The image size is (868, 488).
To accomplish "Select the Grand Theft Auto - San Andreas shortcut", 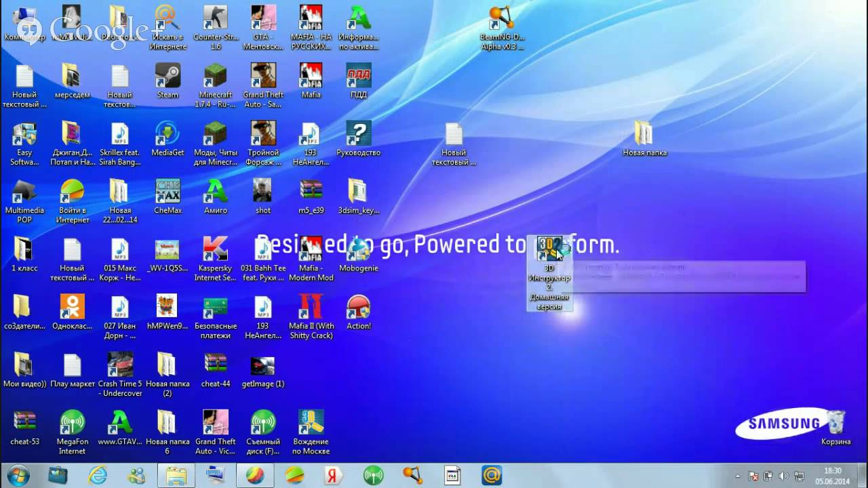I will point(263,85).
